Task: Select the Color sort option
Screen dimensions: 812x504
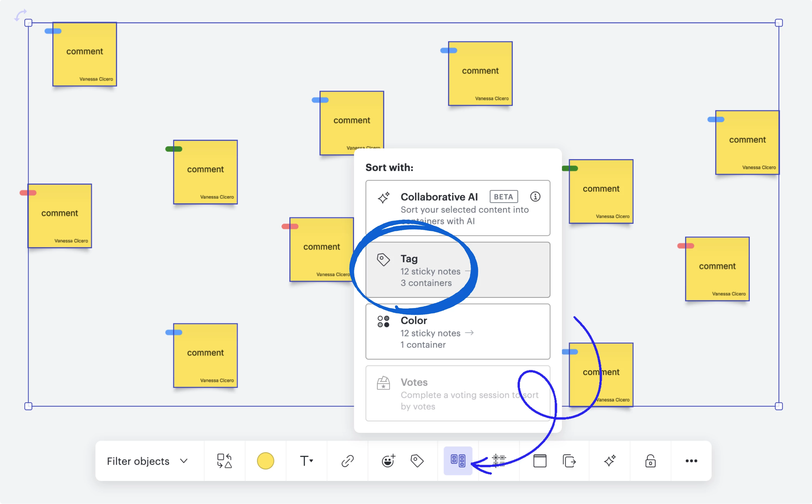Action: coord(458,332)
